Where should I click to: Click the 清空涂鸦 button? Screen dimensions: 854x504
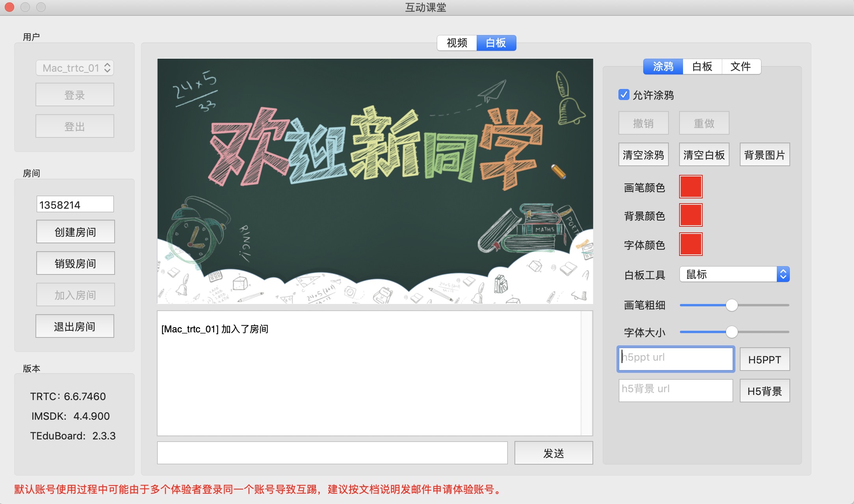click(x=644, y=155)
